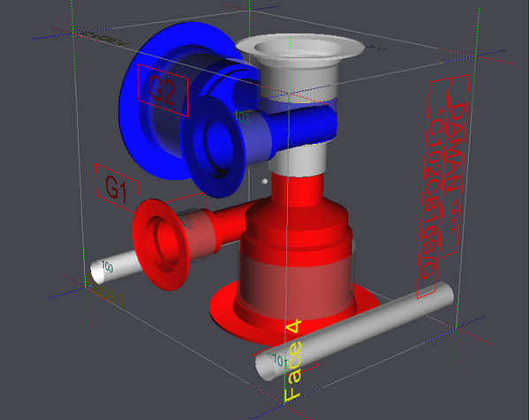Select the G1 port label
This screenshot has height=420, width=530.
[117, 188]
